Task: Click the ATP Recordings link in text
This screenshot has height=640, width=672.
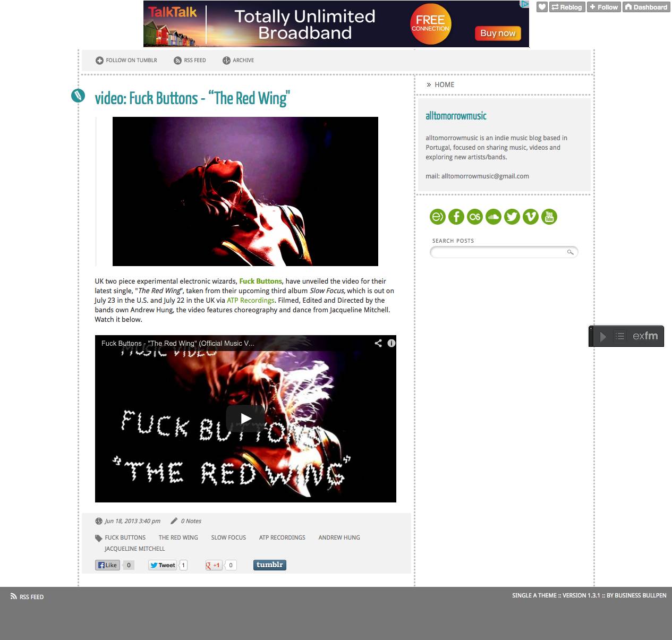Action: [251, 301]
